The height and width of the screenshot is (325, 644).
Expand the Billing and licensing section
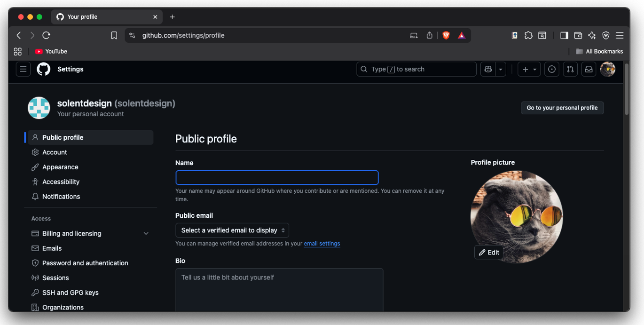point(146,233)
